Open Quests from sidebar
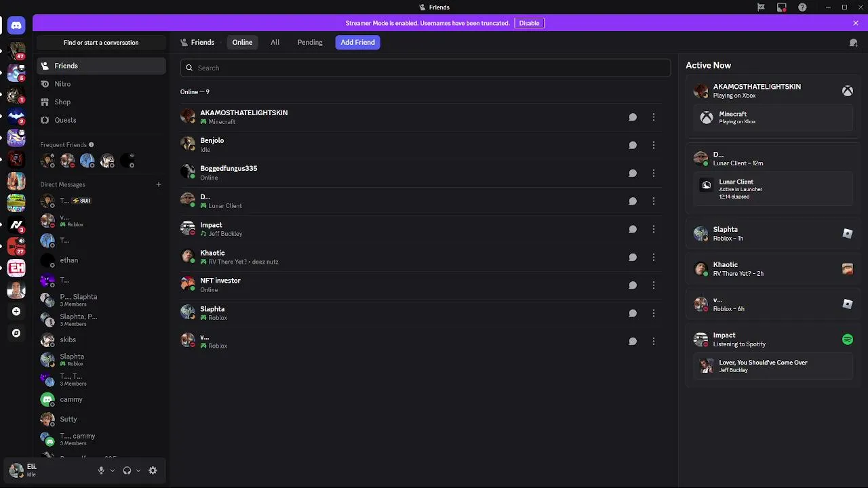This screenshot has width=868, height=488. [101, 120]
